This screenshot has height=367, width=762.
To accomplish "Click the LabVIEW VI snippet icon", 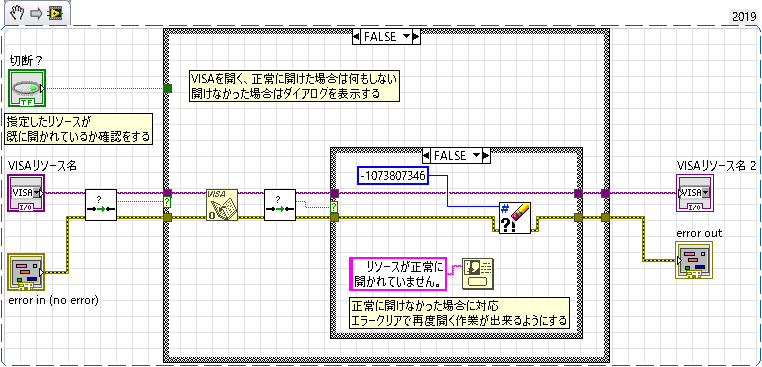I will pyautogui.click(x=54, y=14).
